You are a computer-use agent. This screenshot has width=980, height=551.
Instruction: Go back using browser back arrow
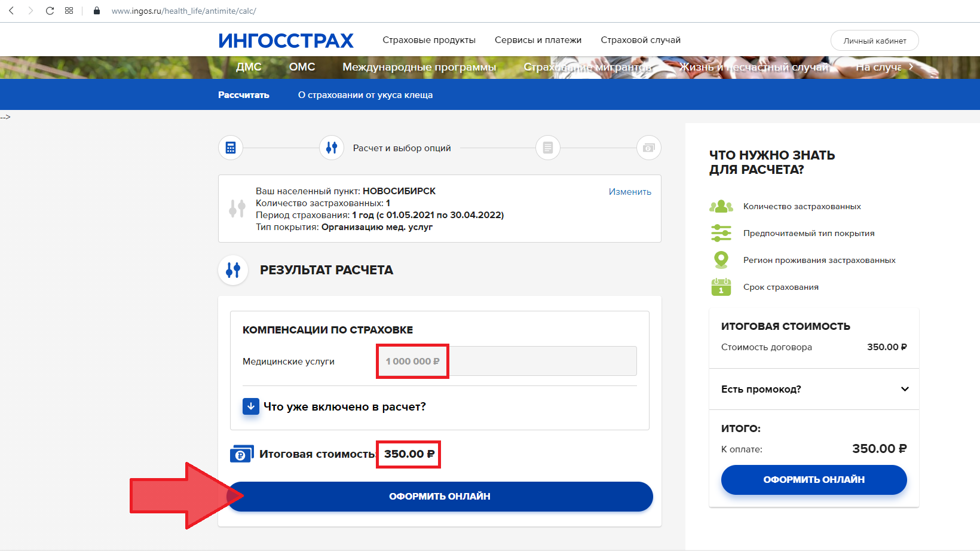(x=11, y=11)
